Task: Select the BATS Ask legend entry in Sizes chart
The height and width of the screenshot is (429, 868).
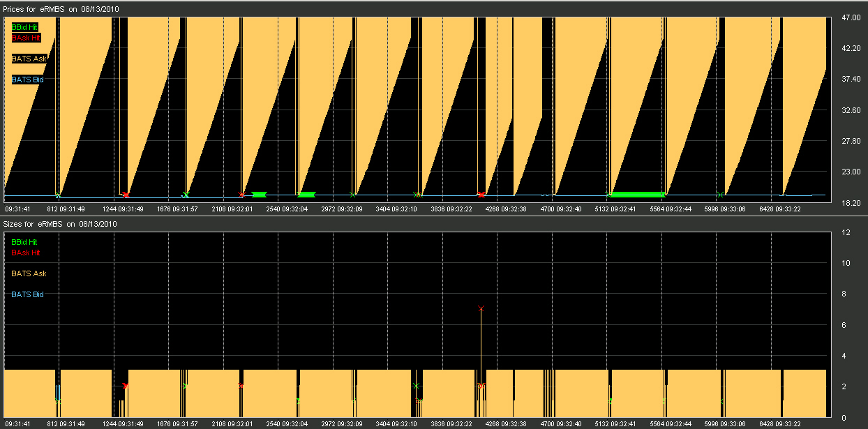Action: click(x=29, y=273)
